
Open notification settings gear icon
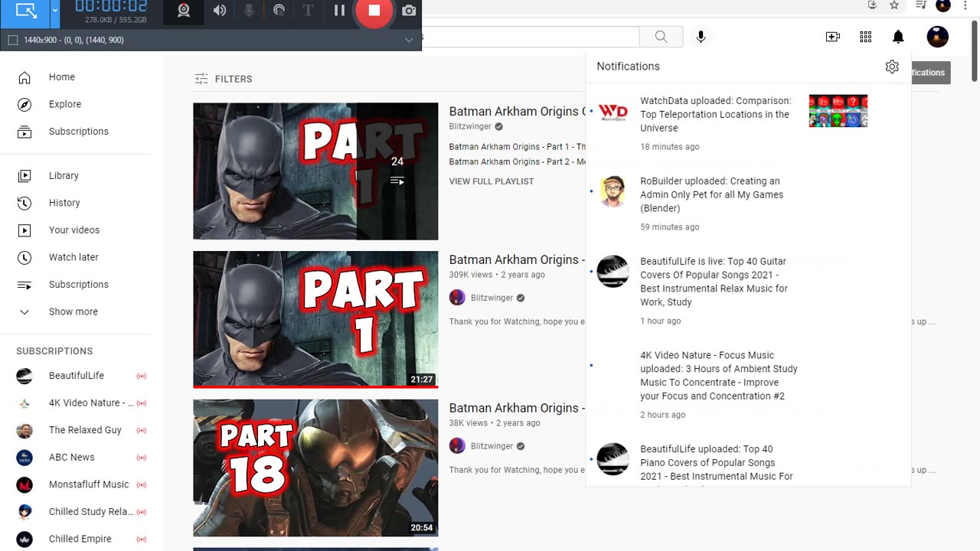pyautogui.click(x=892, y=67)
